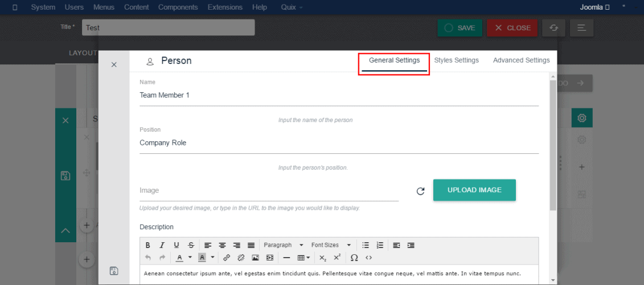Insert a special character with the omega icon
Image resolution: width=644 pixels, height=285 pixels.
coord(354,258)
